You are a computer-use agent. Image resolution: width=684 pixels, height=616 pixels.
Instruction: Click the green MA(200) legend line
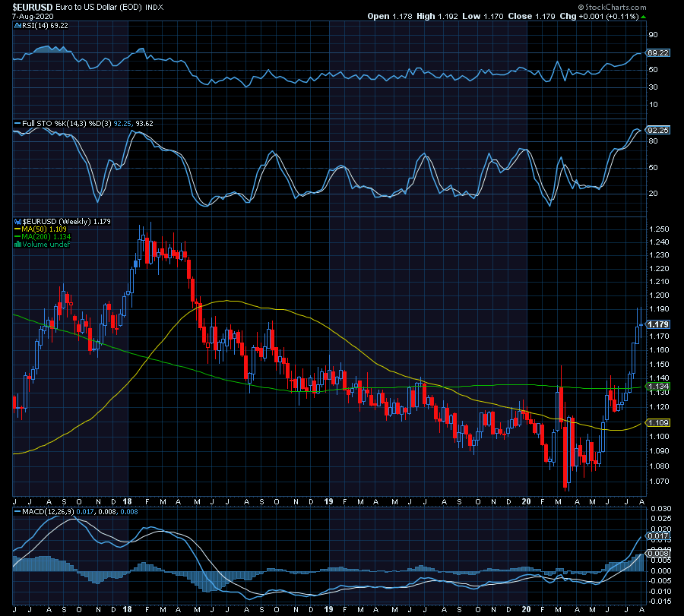(x=18, y=236)
